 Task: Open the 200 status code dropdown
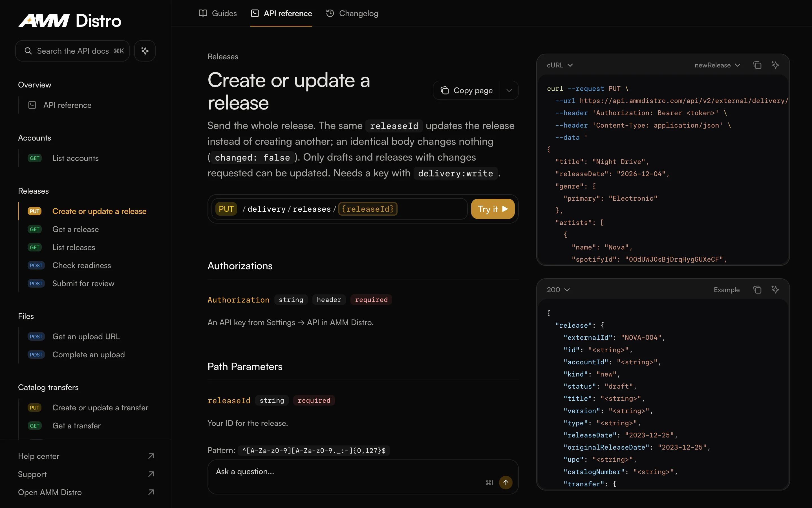tap(558, 290)
